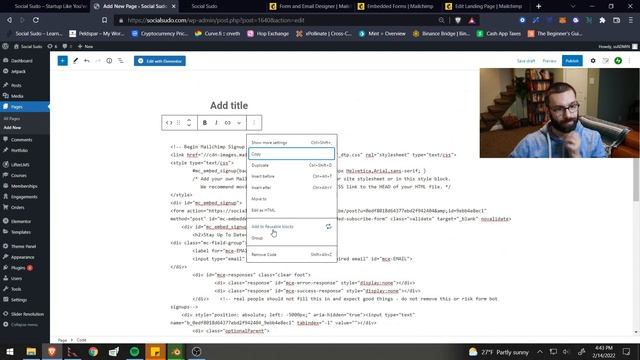Select the Tools pencil icon
The image size is (640, 360).
pyautogui.click(x=76, y=61)
